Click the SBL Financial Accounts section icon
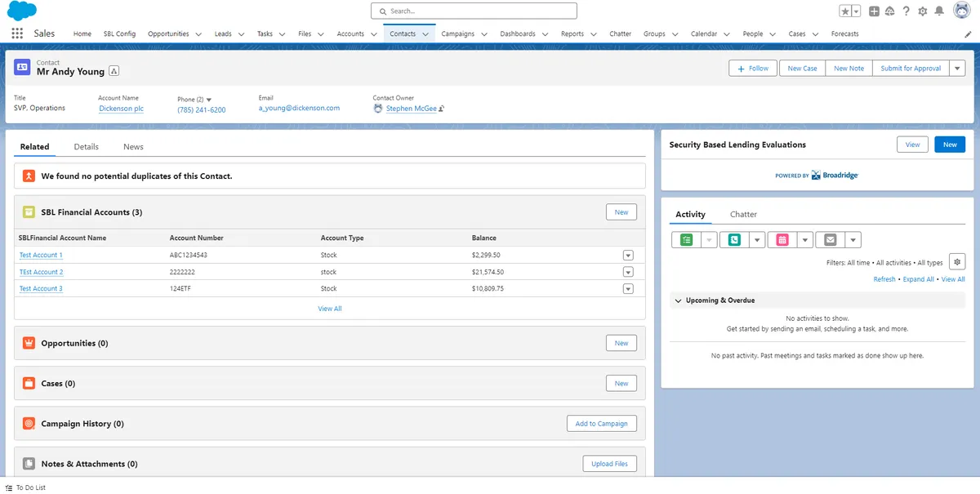Viewport: 980px width, 494px height. click(29, 212)
